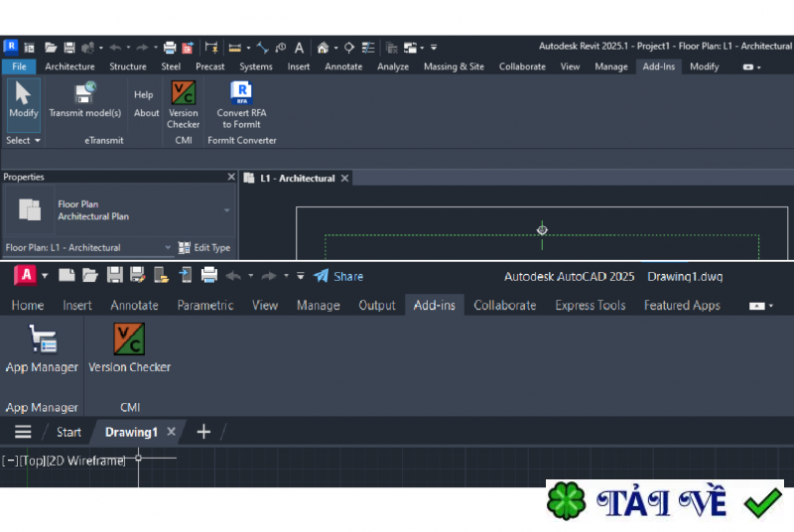794x532 pixels.
Task: Click Revit's Aligned Dimension icon
Action: 262,48
